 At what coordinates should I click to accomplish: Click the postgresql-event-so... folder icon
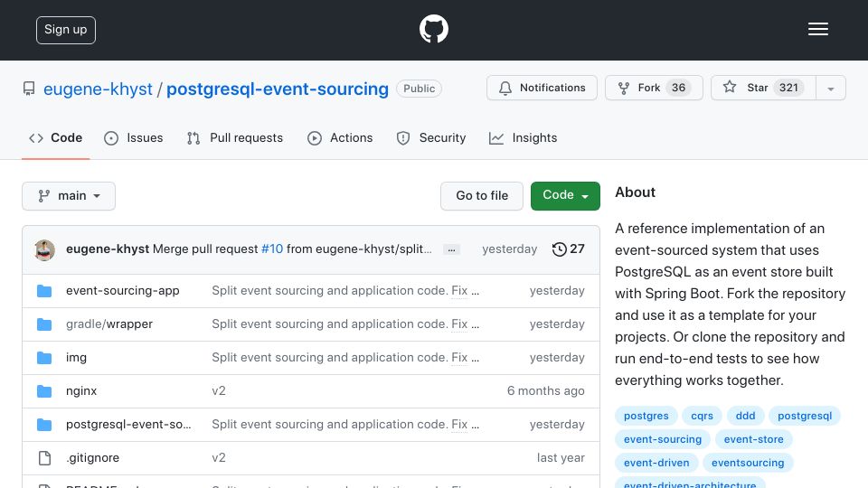44,425
